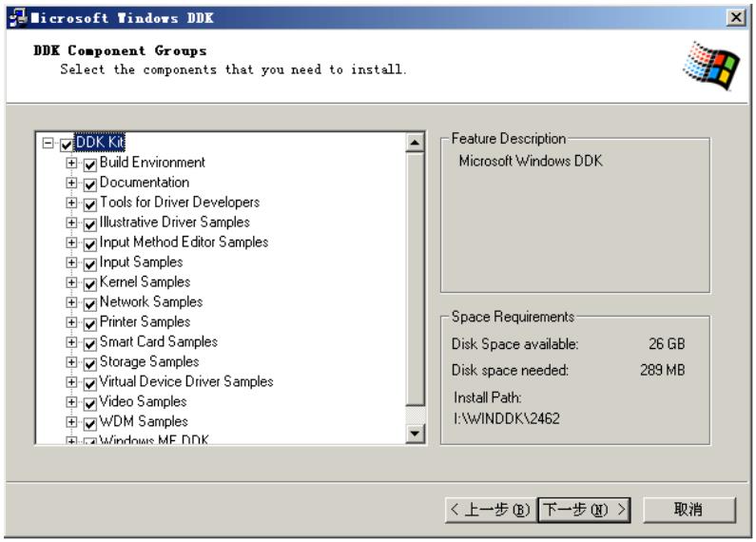
Task: Select the Documentation label
Action: click(x=145, y=183)
